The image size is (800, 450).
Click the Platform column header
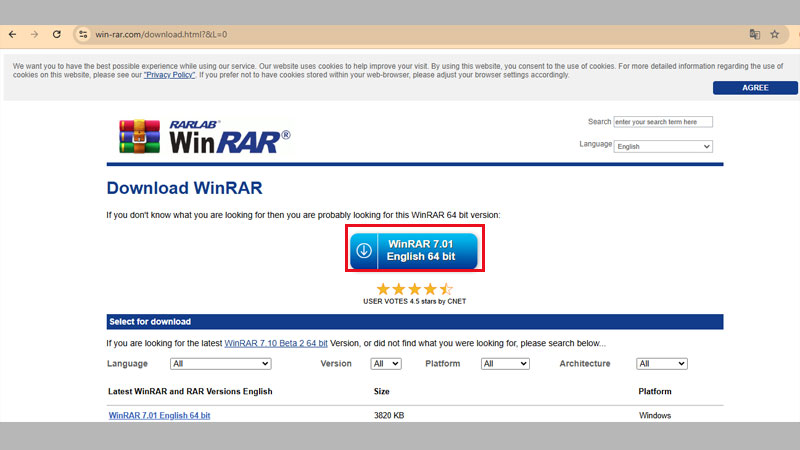[x=655, y=391]
